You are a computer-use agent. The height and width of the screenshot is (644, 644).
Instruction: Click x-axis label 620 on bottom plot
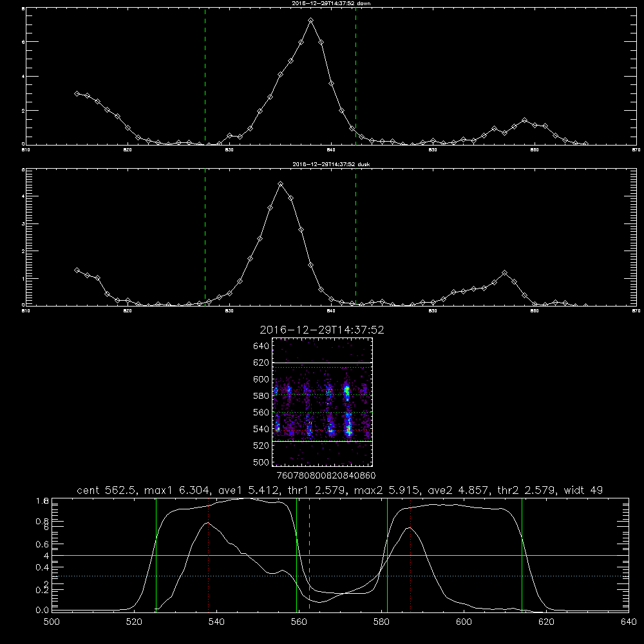[546, 622]
